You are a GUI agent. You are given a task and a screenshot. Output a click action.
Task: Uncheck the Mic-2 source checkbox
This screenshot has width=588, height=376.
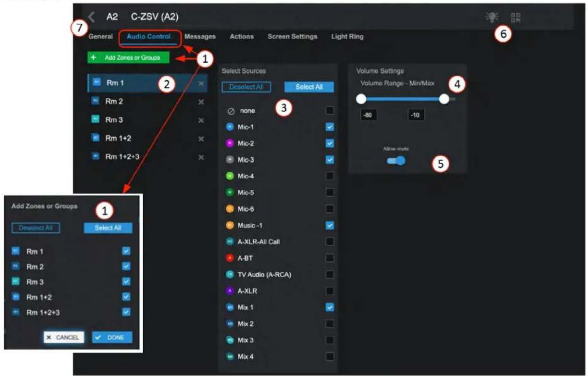[330, 144]
